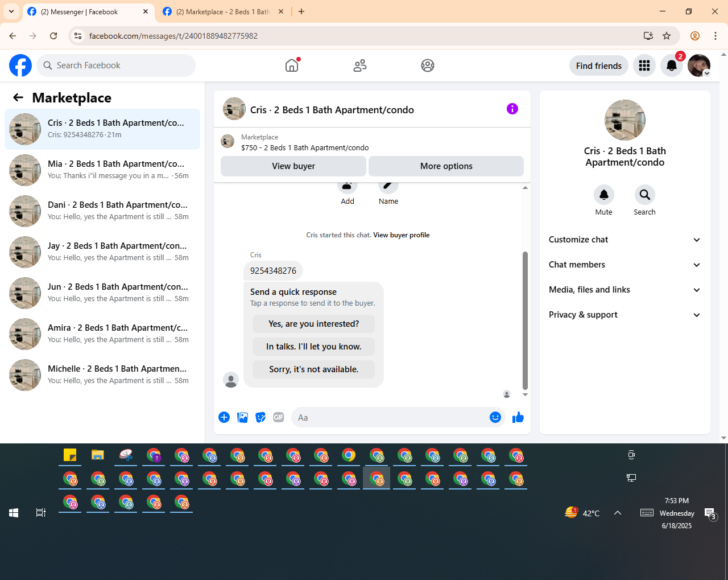Open the 42°C weather widget
Screen dimensions: 728x580
pyautogui.click(x=582, y=513)
